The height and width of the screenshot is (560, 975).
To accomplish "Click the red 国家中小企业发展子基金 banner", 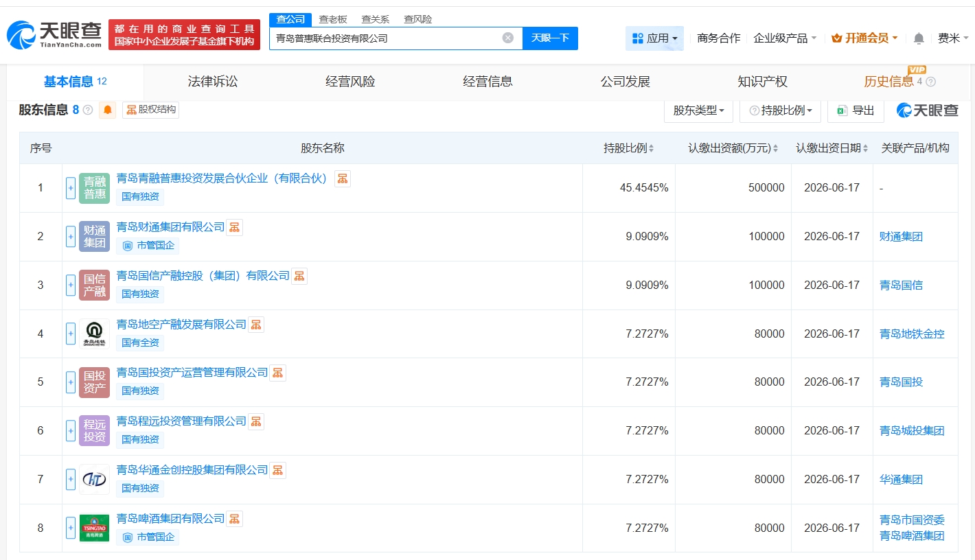I will click(x=185, y=35).
